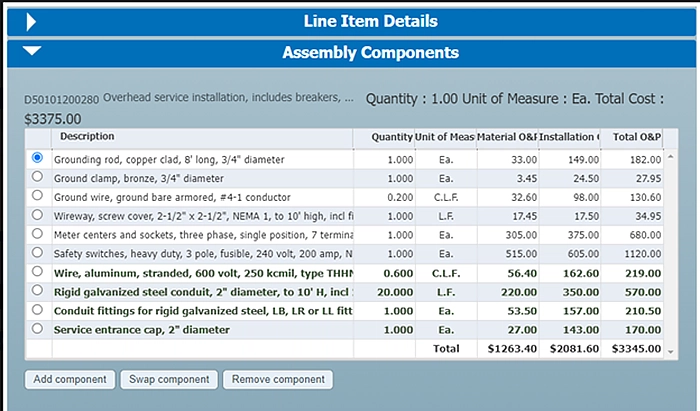Click the material total $1263.40 cell

(512, 349)
